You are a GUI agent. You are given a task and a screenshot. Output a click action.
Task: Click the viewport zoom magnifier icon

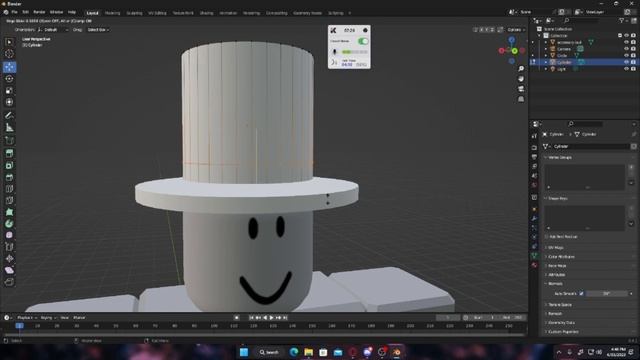[x=521, y=69]
